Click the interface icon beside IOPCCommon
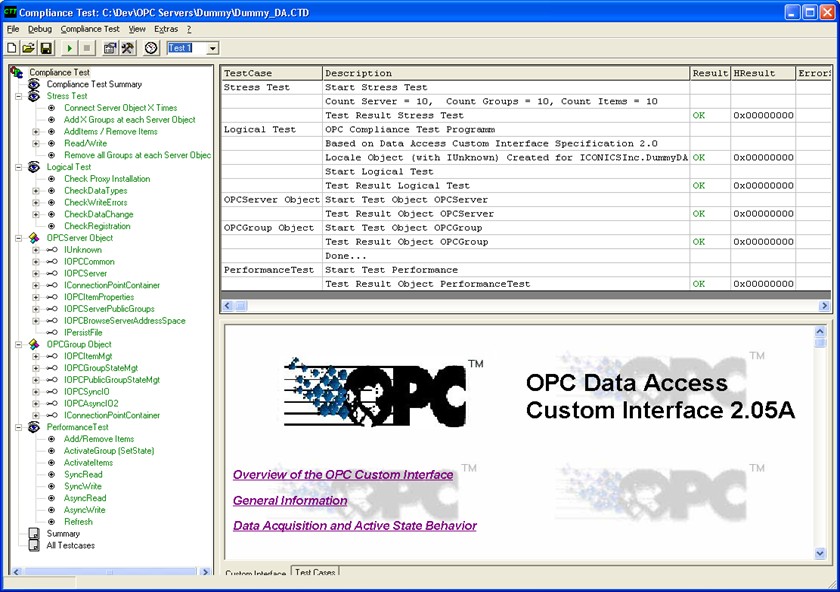 51,261
